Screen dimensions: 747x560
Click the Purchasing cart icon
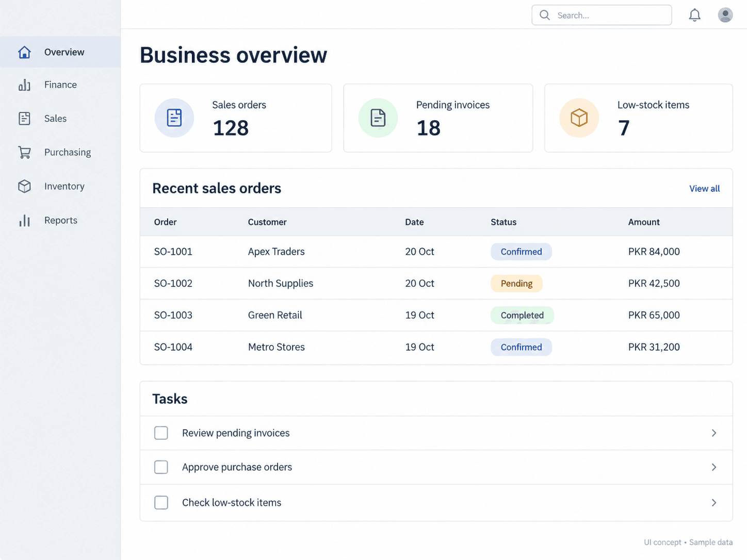(24, 153)
